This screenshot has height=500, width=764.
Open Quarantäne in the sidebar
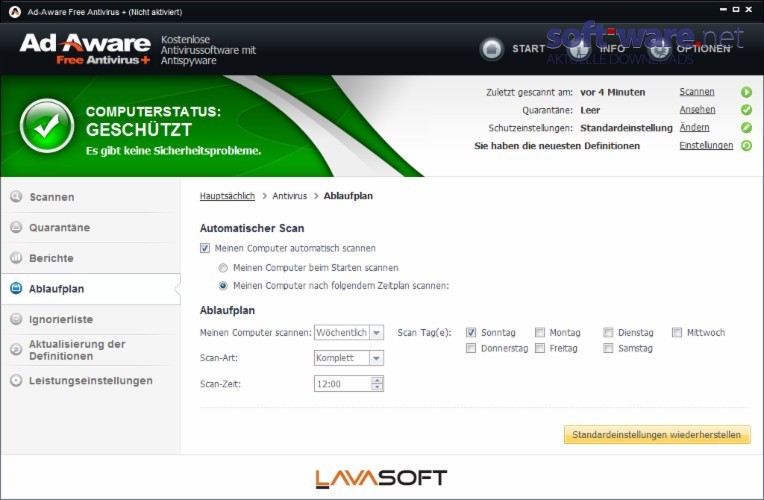pos(91,228)
